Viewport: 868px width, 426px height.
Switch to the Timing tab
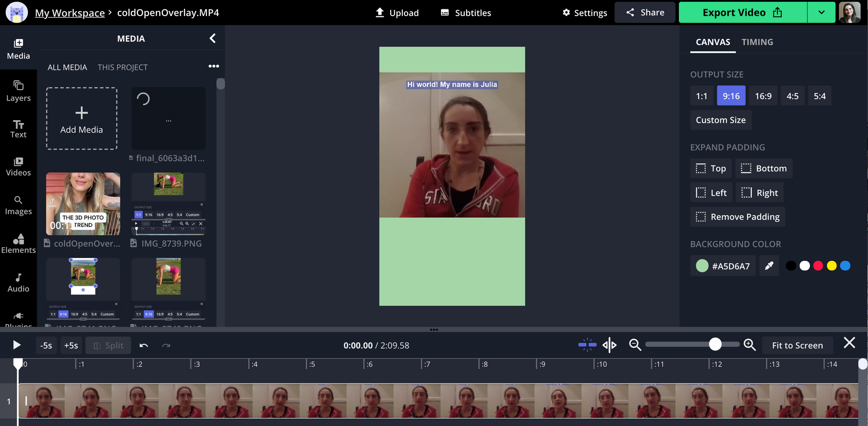(x=757, y=42)
